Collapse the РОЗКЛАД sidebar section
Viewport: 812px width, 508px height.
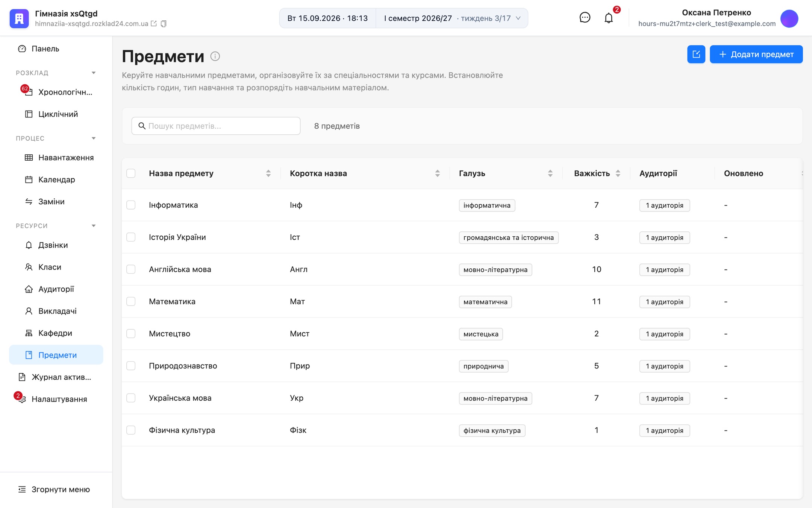pos(94,73)
